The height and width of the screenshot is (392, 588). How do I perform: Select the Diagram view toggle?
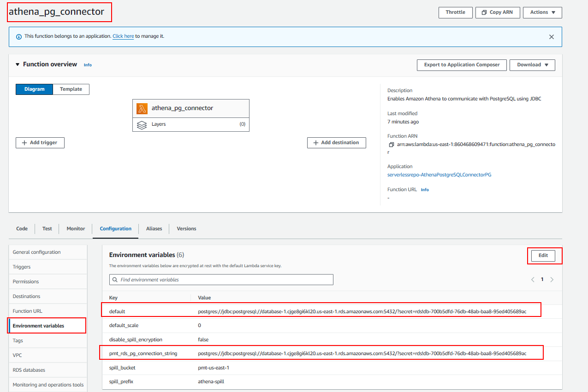(35, 89)
